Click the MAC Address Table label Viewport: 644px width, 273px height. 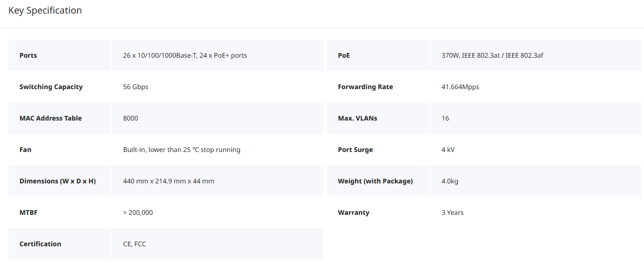(x=51, y=118)
